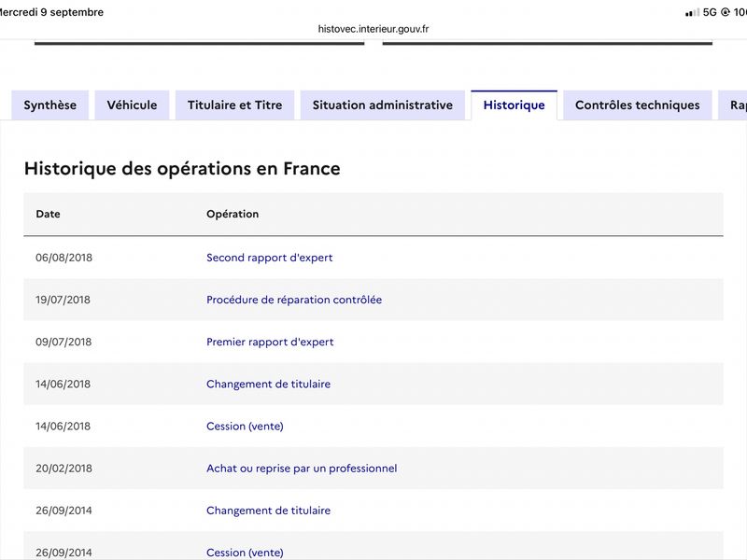The image size is (747, 560).
Task: Open the Véhicule tab
Action: point(132,105)
